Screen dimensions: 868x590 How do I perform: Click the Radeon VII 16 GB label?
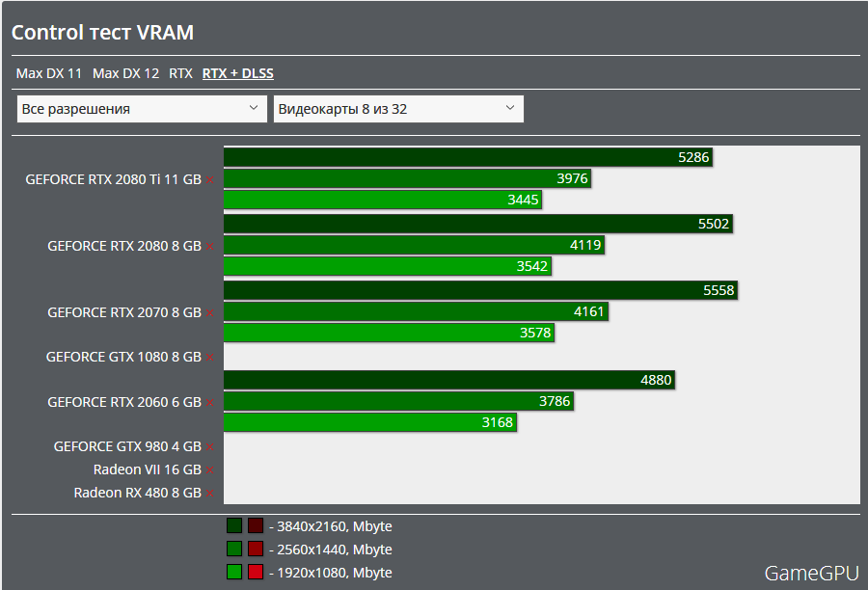[148, 469]
